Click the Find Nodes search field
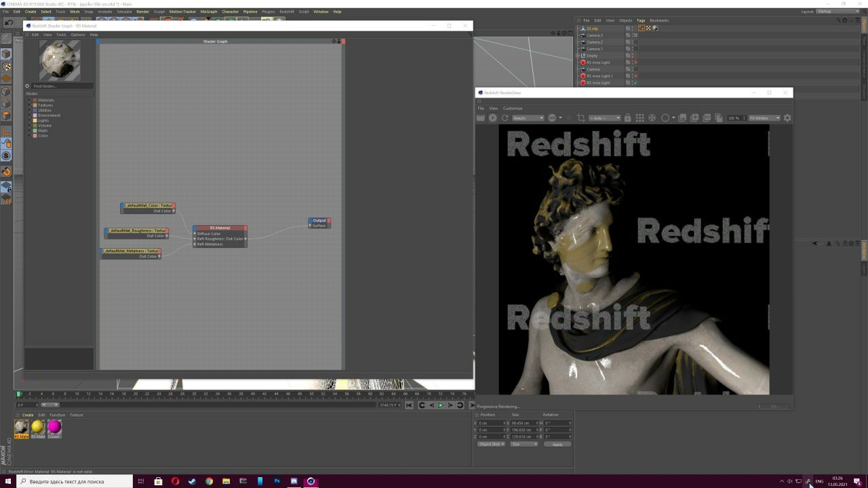868x488 pixels. pos(62,86)
